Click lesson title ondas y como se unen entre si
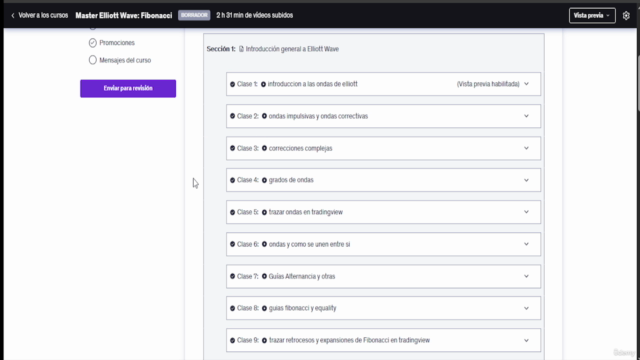This screenshot has width=640, height=360. 309,244
